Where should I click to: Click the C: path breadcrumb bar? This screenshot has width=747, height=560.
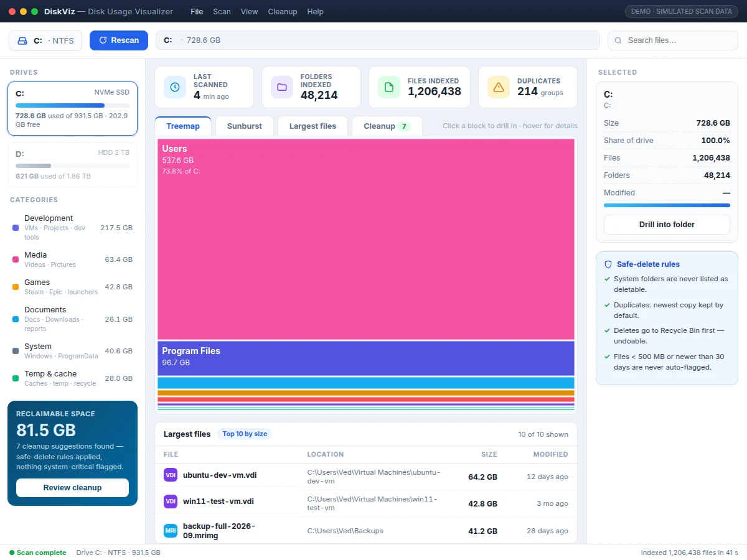point(378,40)
